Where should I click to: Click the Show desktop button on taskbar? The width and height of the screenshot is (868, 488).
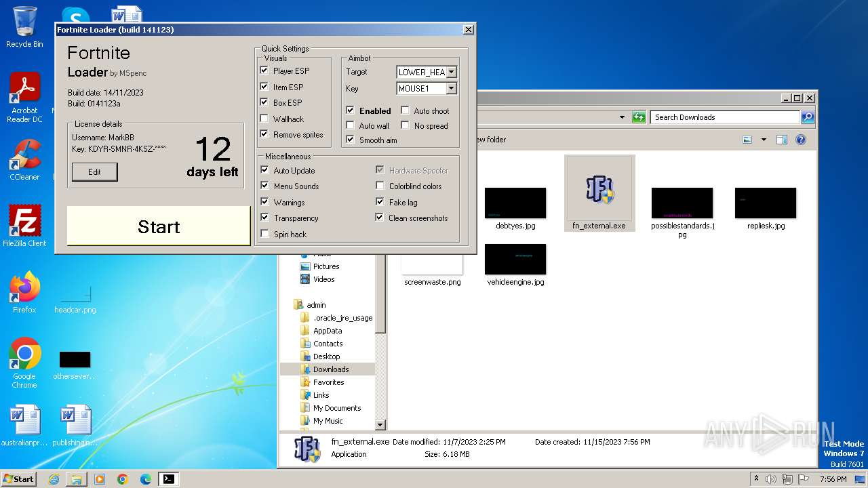tap(861, 479)
